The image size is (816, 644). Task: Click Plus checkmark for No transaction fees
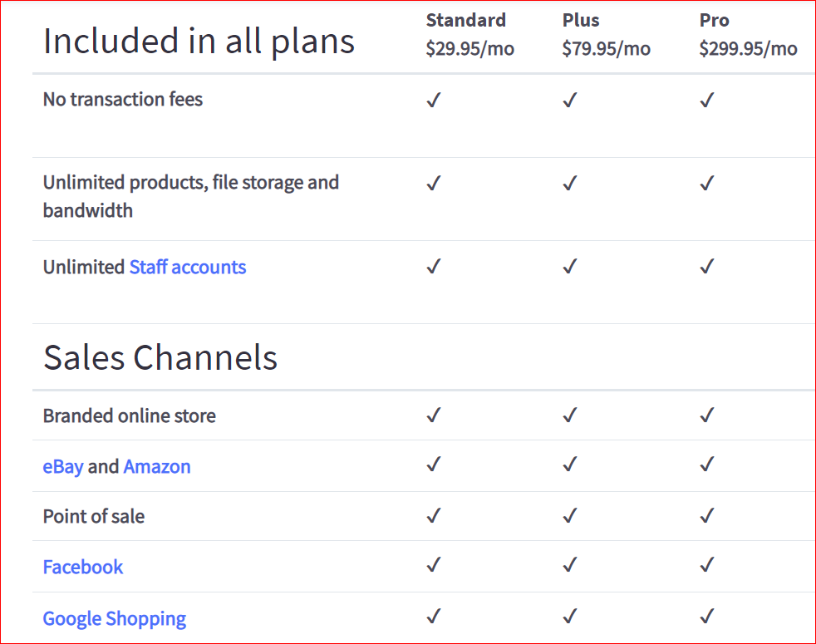[x=569, y=101]
